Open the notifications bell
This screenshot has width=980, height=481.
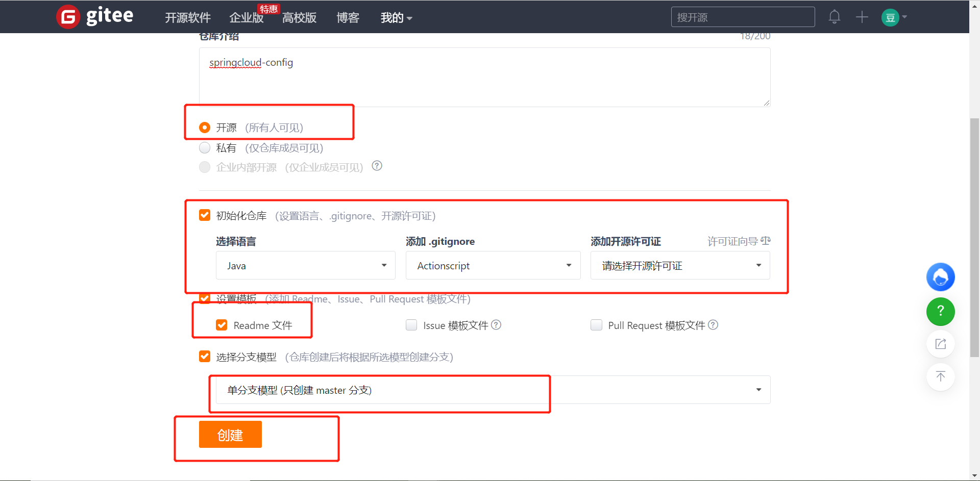point(835,17)
